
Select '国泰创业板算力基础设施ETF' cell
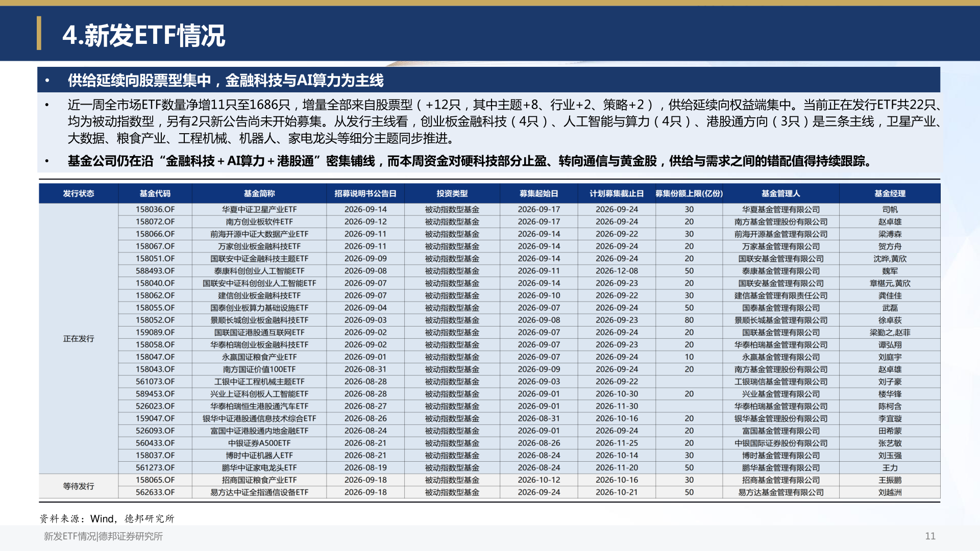(259, 308)
